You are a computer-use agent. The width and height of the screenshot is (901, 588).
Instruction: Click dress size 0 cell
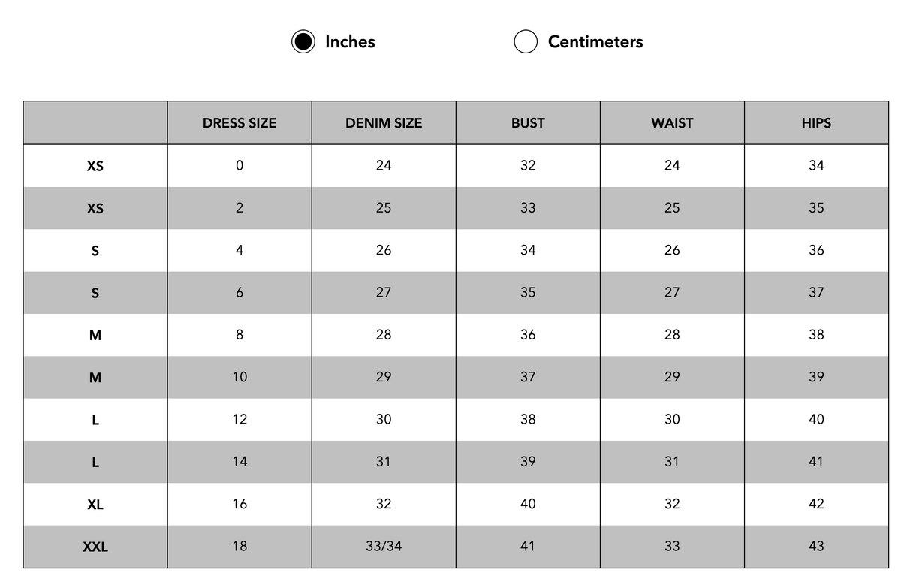tap(240, 166)
